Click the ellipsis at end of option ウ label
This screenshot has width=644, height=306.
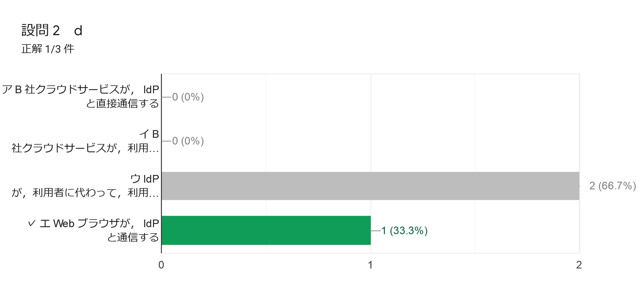154,193
